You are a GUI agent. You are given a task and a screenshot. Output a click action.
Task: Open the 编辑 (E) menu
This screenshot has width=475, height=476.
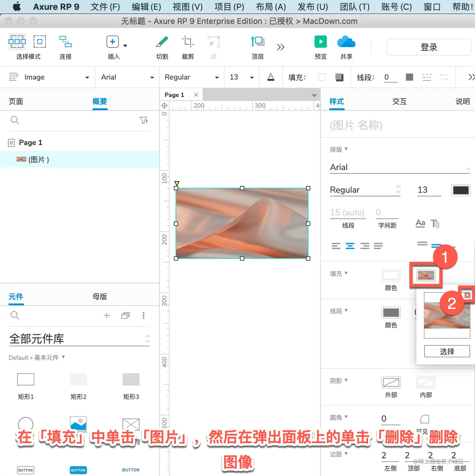coord(146,7)
